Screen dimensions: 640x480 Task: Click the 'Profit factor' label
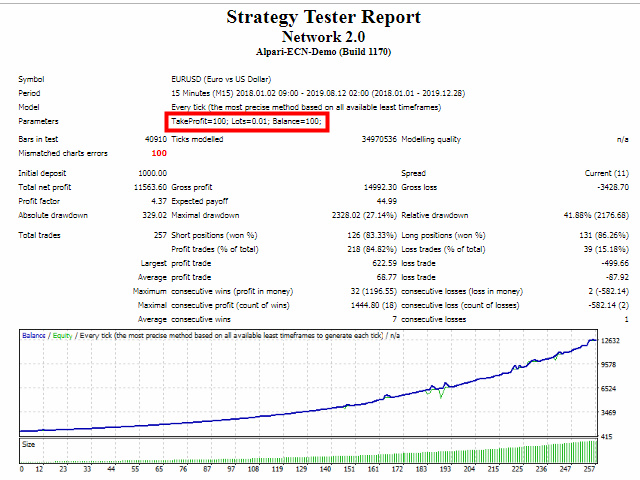[x=39, y=201]
